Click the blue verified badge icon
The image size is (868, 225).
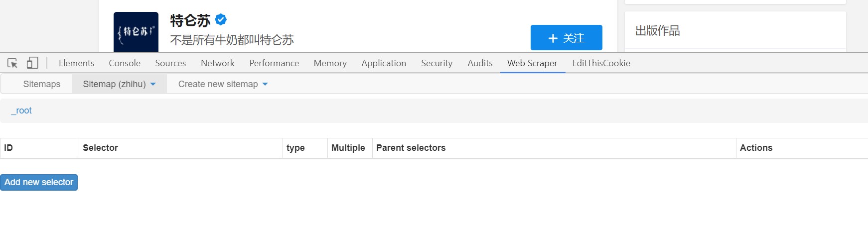(221, 20)
